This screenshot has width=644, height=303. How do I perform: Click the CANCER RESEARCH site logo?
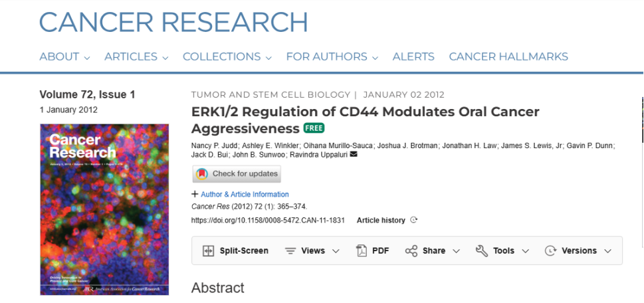[x=173, y=22]
